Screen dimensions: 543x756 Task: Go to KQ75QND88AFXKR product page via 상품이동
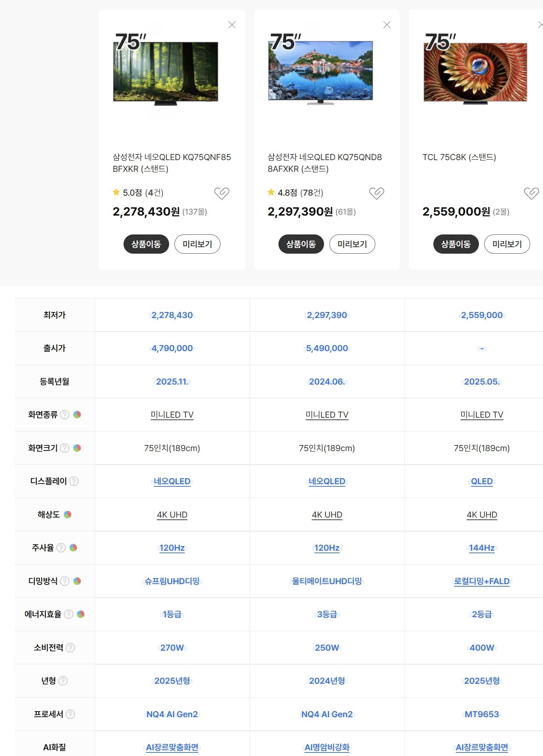tap(301, 244)
